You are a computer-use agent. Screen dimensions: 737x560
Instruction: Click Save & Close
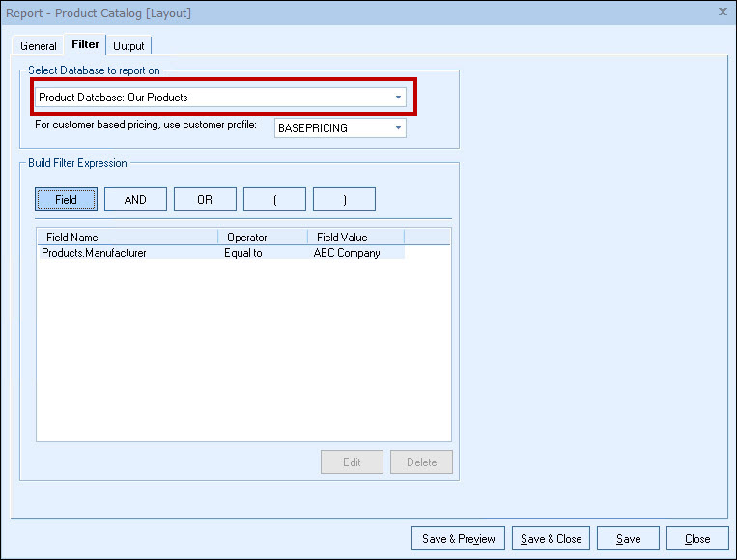tap(552, 539)
